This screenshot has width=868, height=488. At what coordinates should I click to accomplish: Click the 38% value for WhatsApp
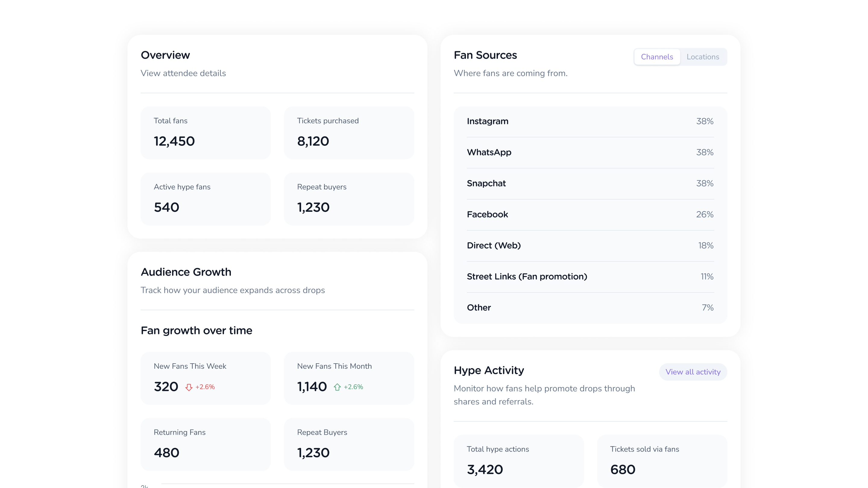tap(705, 152)
